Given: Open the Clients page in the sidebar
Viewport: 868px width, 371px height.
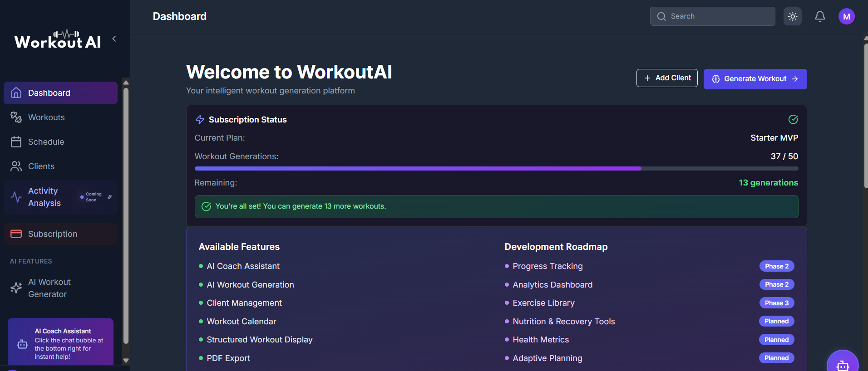Looking at the screenshot, I should coord(41,166).
